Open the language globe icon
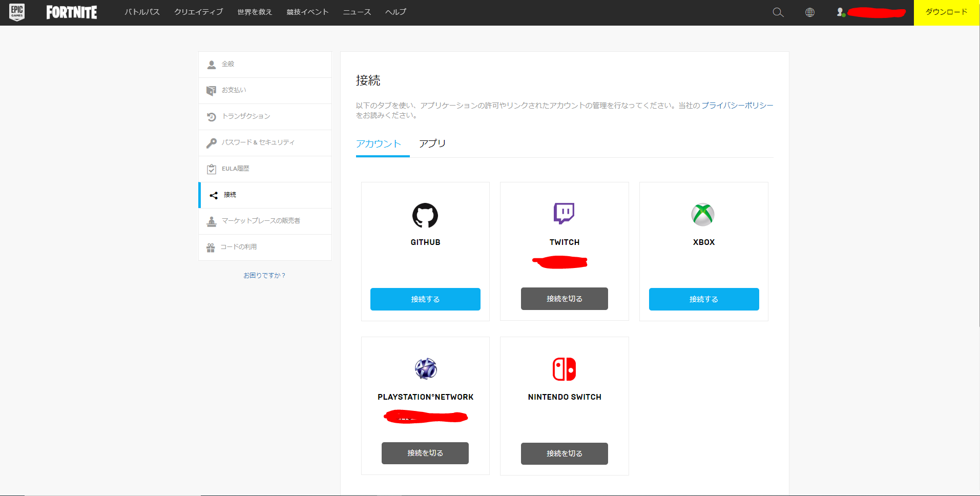This screenshot has height=496, width=980. point(810,12)
